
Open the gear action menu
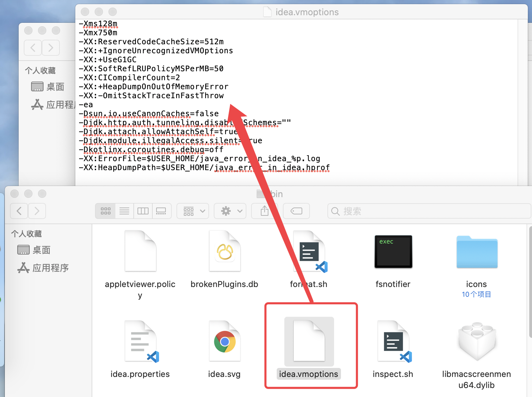(x=230, y=211)
